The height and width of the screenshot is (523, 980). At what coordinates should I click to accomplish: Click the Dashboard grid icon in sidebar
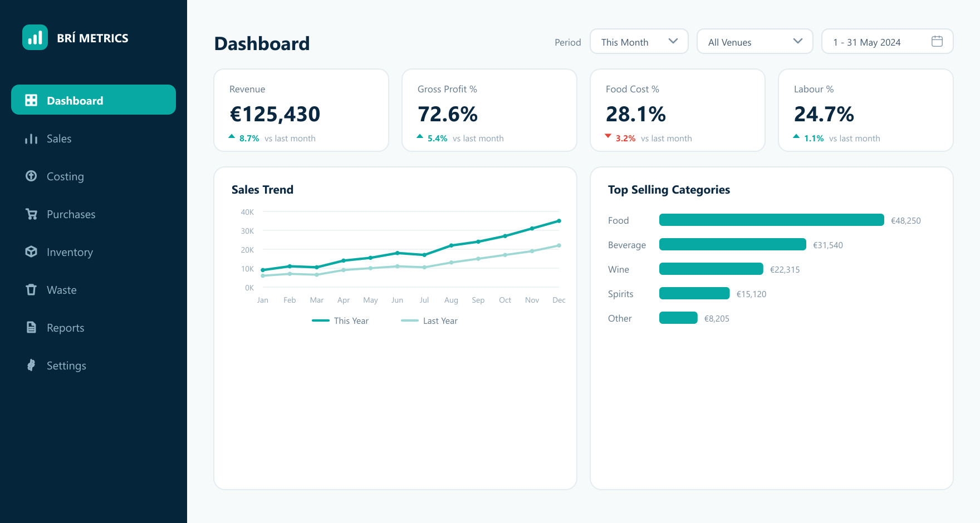(x=31, y=100)
